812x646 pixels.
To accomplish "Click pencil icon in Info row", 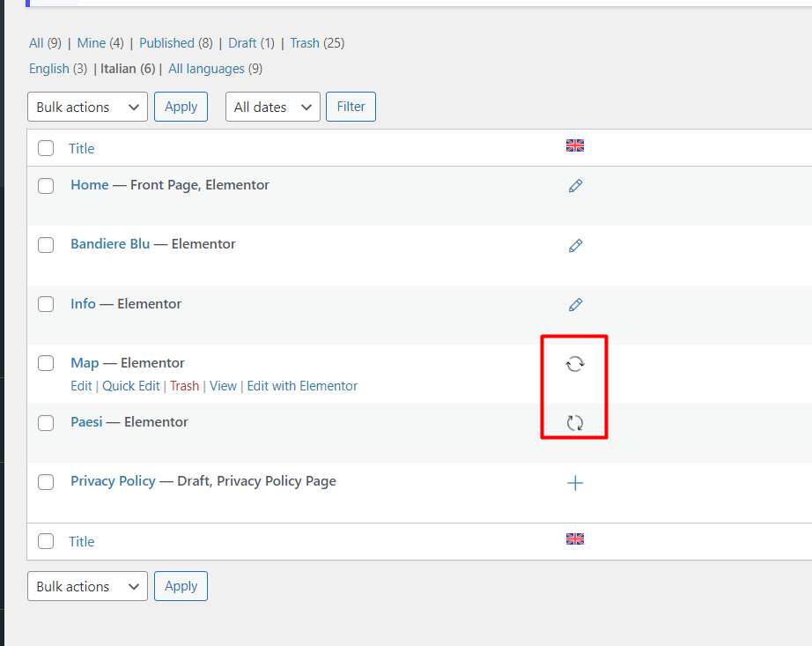I will 575,304.
